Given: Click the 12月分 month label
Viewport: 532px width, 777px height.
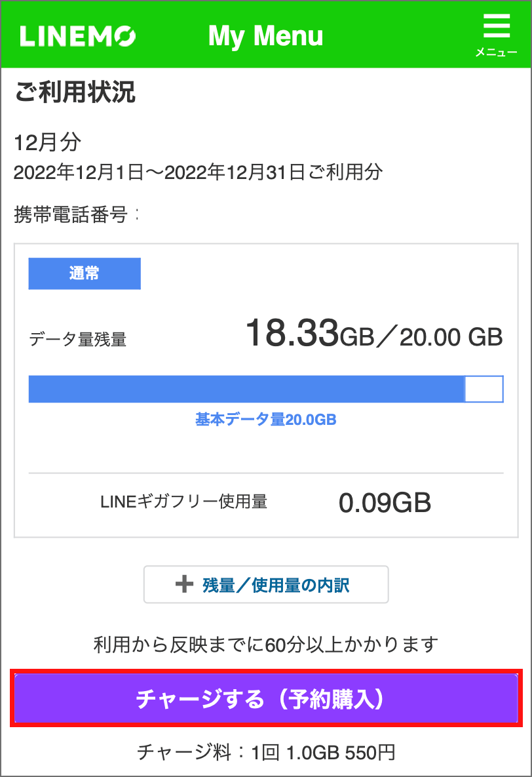Looking at the screenshot, I should [x=48, y=143].
